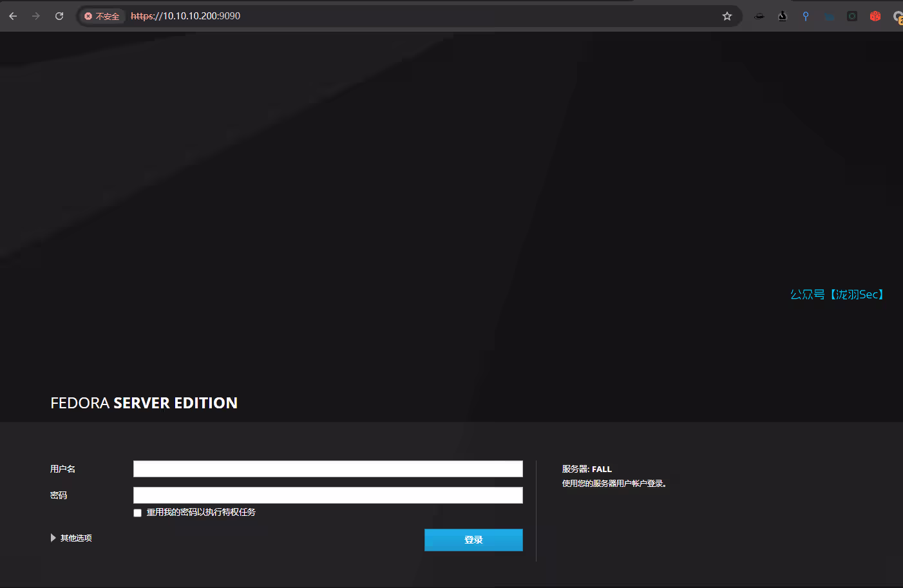Focus the 用户名 input field

[x=328, y=469]
